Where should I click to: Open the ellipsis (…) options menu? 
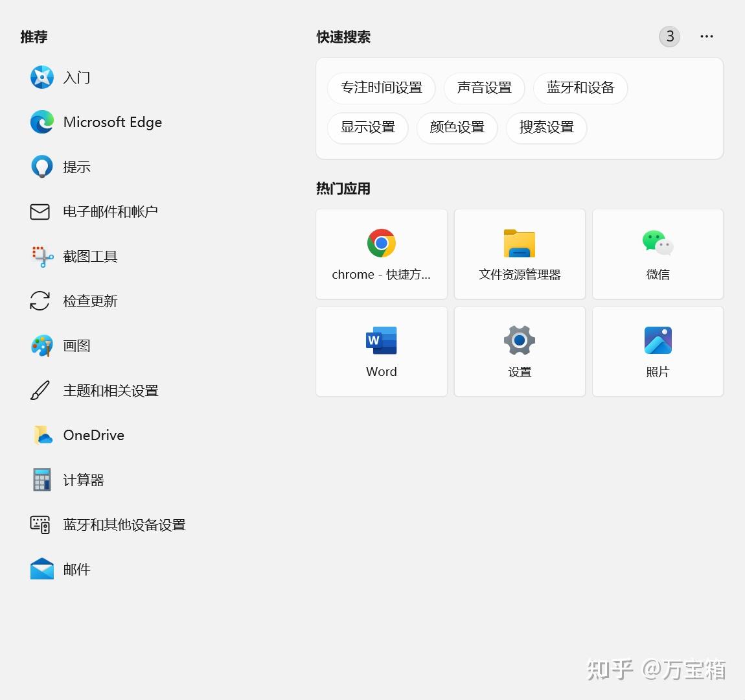tap(706, 36)
